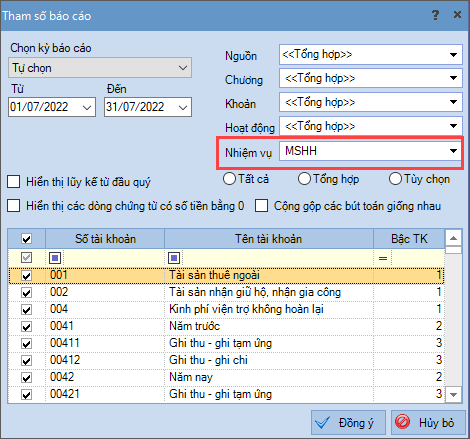This screenshot has height=439, width=470.
Task: Click the equals filter operator under Bậc TK
Action: [x=383, y=258]
